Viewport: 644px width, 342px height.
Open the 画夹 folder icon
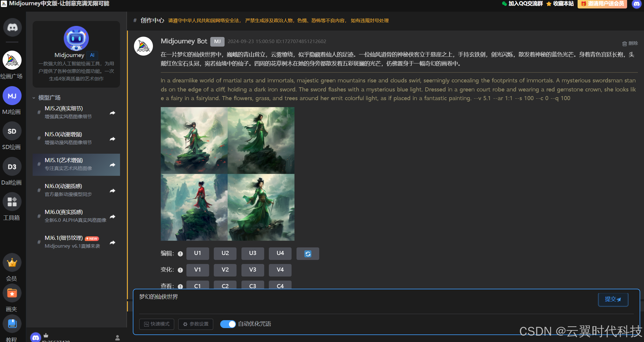(x=12, y=293)
